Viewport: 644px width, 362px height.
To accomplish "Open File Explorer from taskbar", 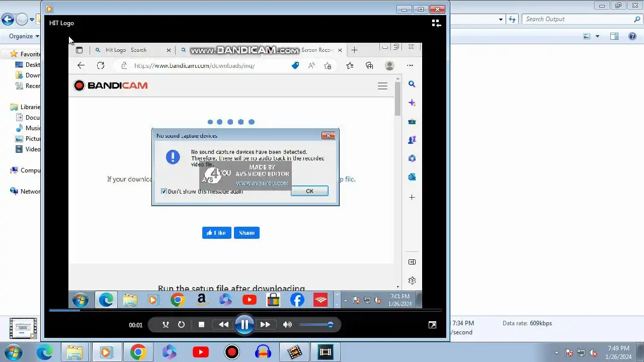I will pyautogui.click(x=75, y=352).
